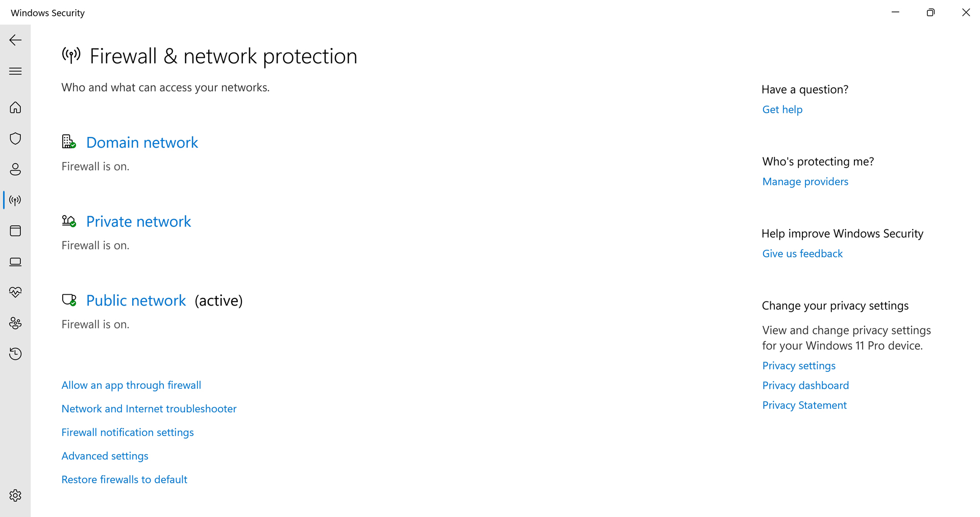Open Protection history clock icon
The image size is (980, 517).
(15, 354)
